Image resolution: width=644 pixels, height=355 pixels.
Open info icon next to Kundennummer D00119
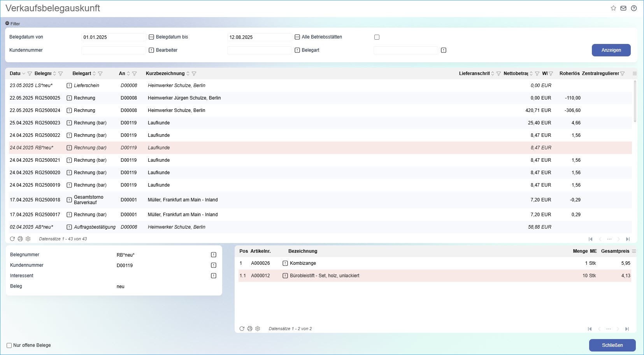[214, 265]
